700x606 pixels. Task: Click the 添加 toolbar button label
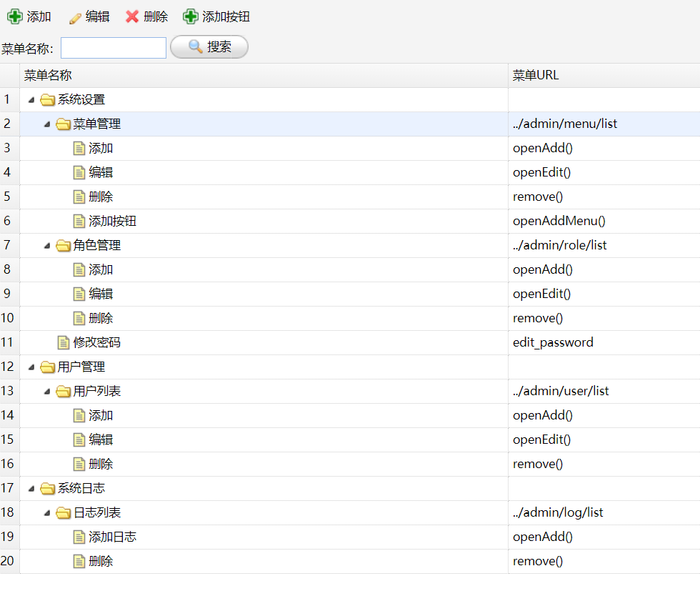click(39, 16)
